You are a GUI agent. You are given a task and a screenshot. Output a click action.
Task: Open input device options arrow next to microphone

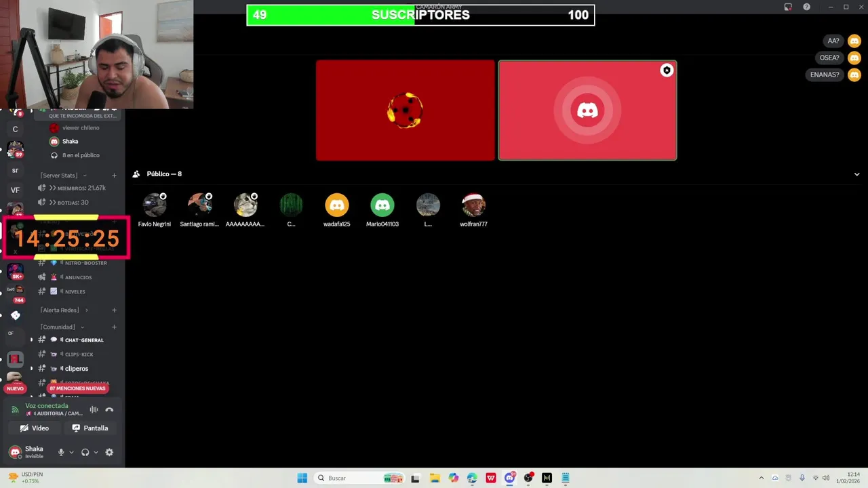coord(71,452)
